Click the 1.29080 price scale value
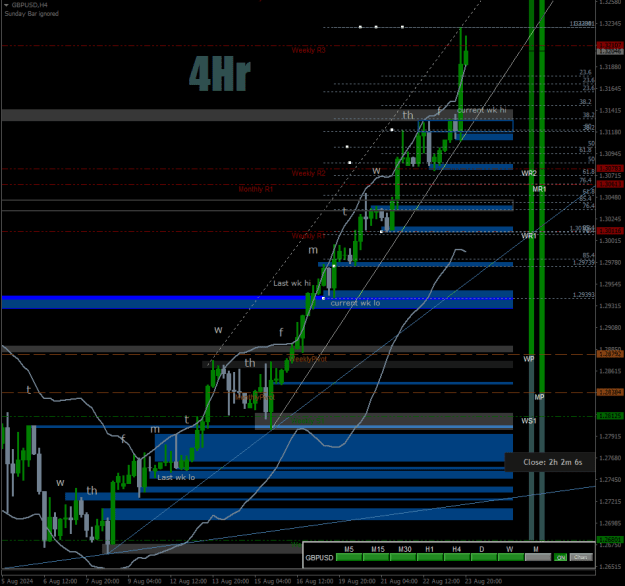 click(x=610, y=328)
